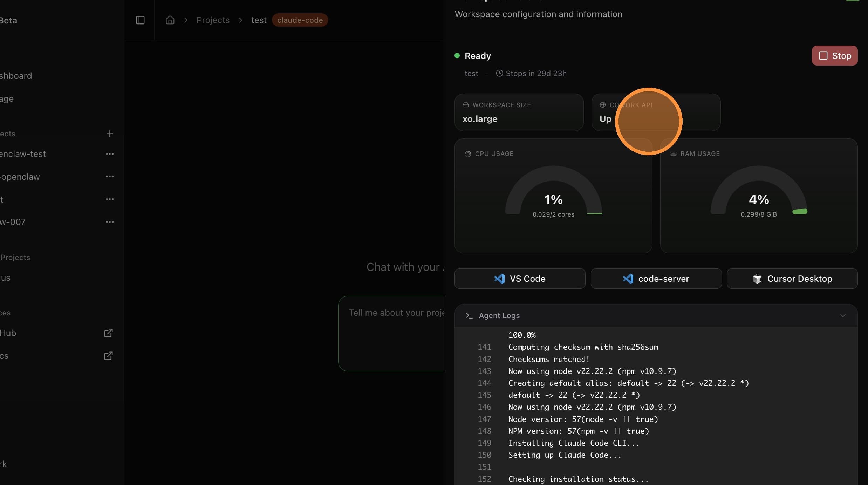
Task: Open more options for w-007 project
Action: (110, 222)
